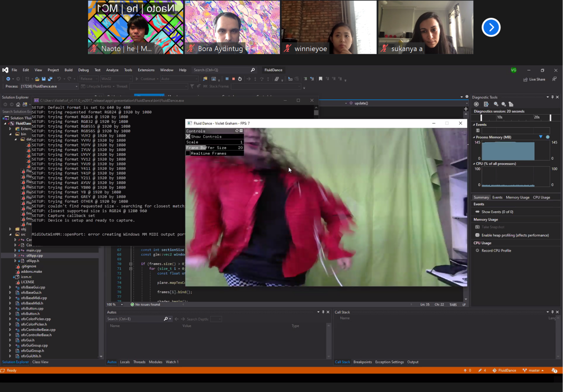This screenshot has height=392, width=563.
Task: Save all files in toolbar
Action: tap(50, 79)
